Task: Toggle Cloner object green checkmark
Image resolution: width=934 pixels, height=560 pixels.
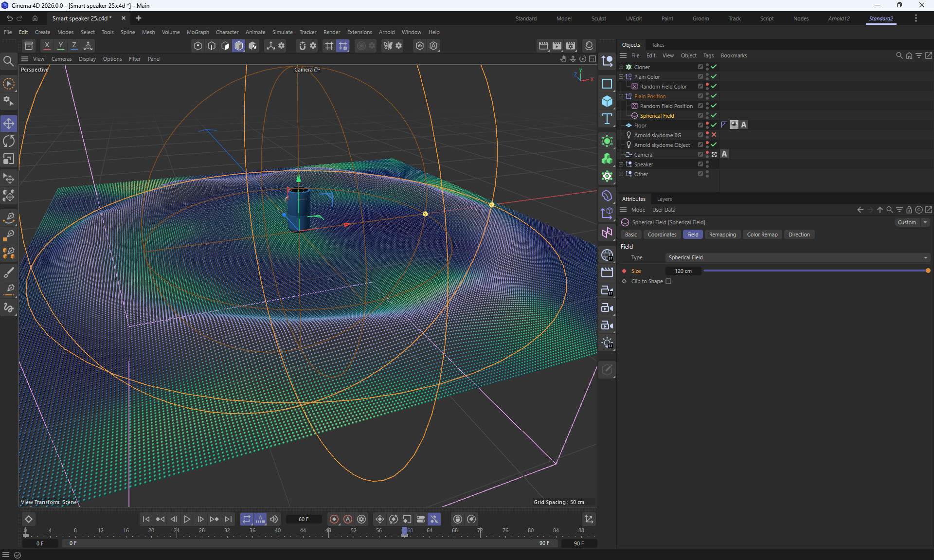Action: [714, 67]
